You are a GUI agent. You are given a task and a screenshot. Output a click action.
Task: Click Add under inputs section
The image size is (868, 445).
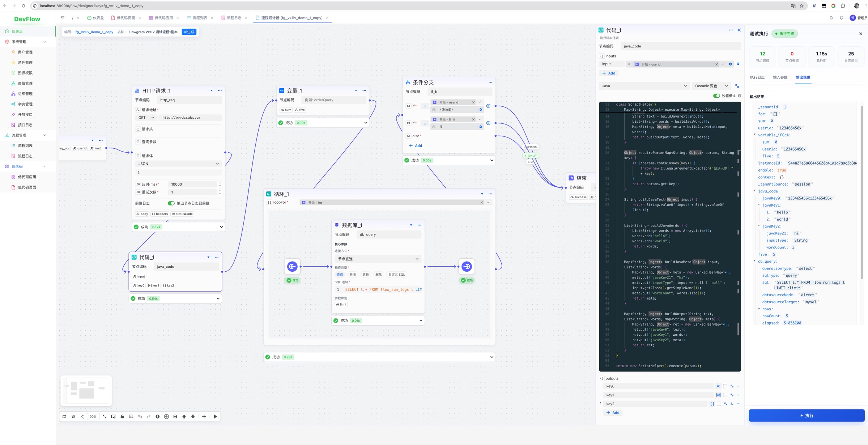[x=609, y=73]
